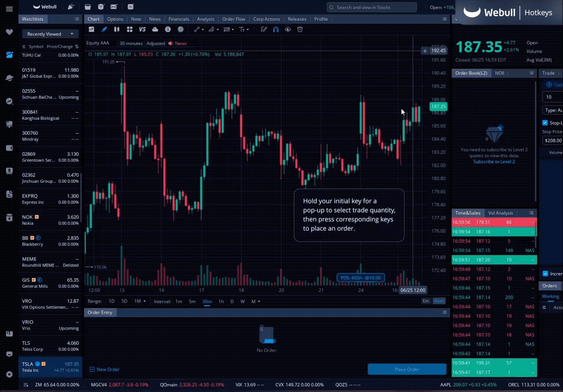Viewport: 563px width, 392px height.
Task: Click the VS comparison tool
Action: (143, 29)
